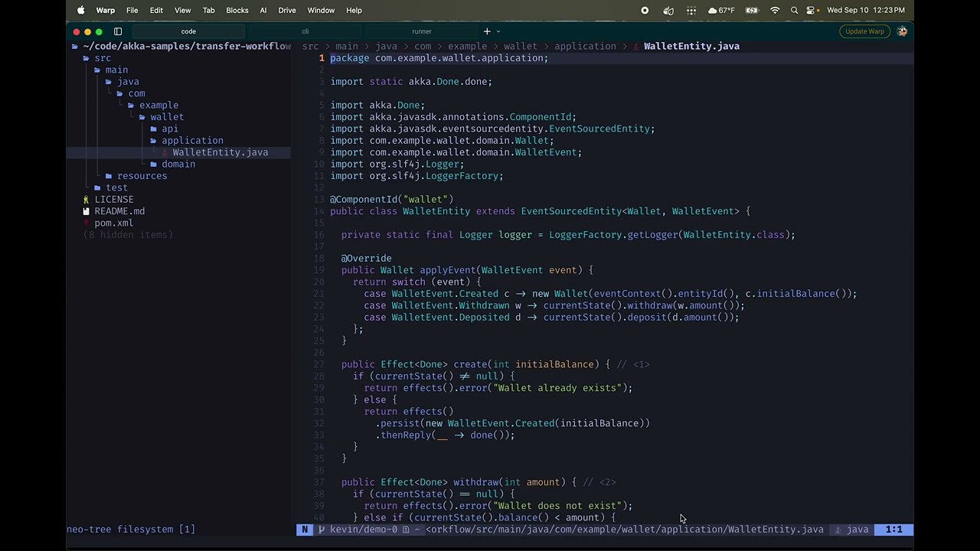Click the dots grid menu bar icon

coord(691,10)
